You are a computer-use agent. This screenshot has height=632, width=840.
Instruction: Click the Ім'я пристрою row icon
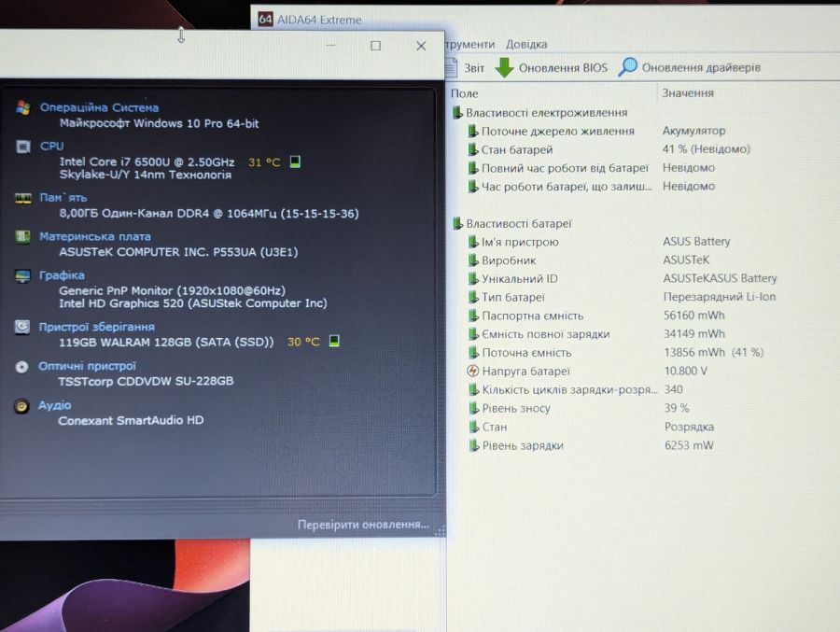(473, 242)
